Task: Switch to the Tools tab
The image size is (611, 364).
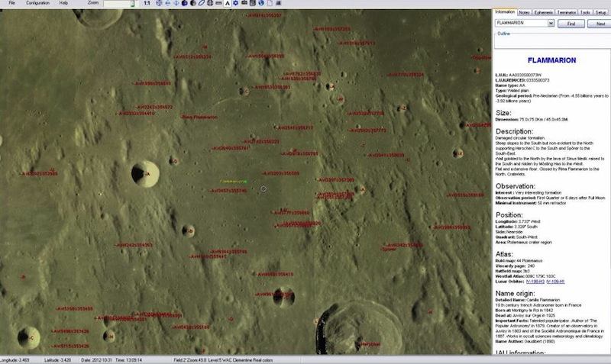Action: click(x=585, y=12)
